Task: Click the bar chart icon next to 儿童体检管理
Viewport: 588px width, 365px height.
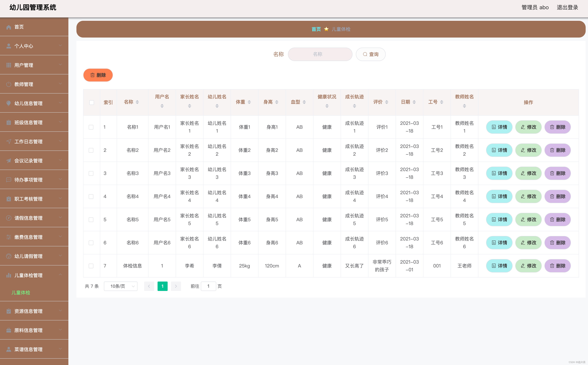Action: point(9,275)
